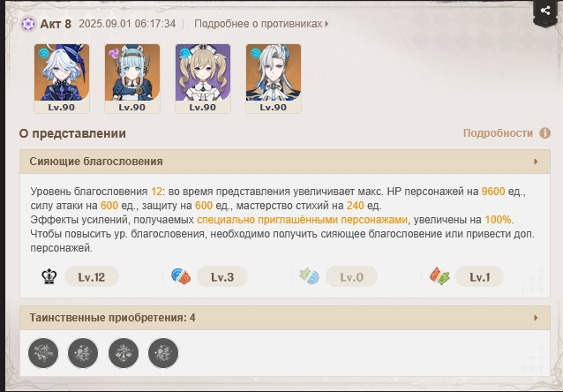Select the crown blessing level icon

coord(49,276)
